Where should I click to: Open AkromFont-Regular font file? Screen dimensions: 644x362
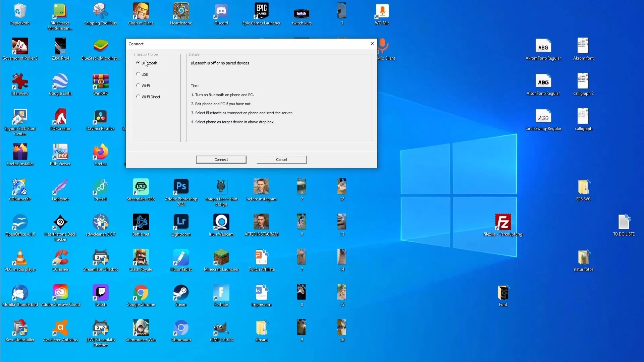tap(543, 49)
